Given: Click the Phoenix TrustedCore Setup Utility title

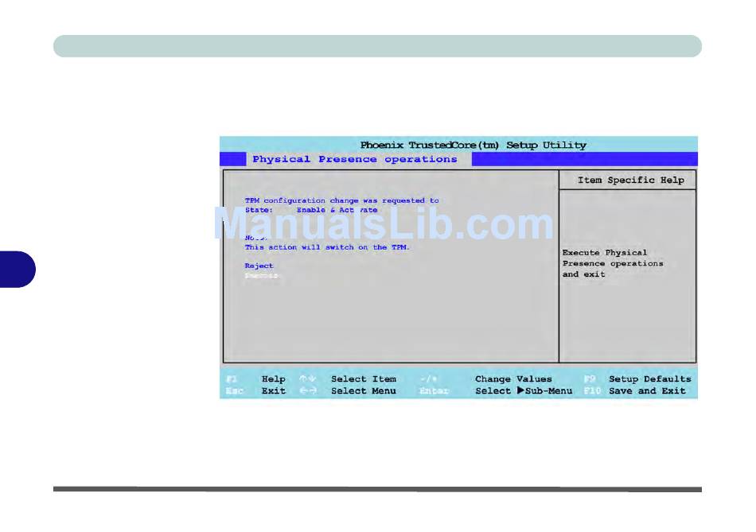Looking at the screenshot, I should click(473, 145).
